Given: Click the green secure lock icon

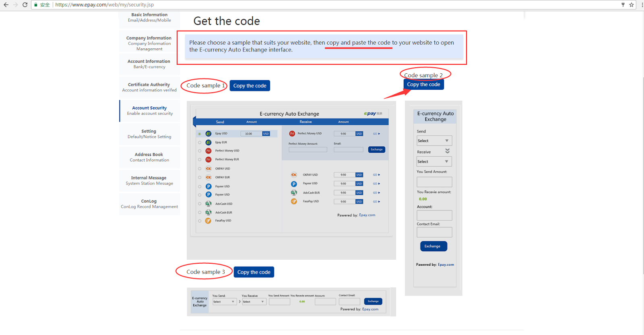Looking at the screenshot, I should 36,5.
